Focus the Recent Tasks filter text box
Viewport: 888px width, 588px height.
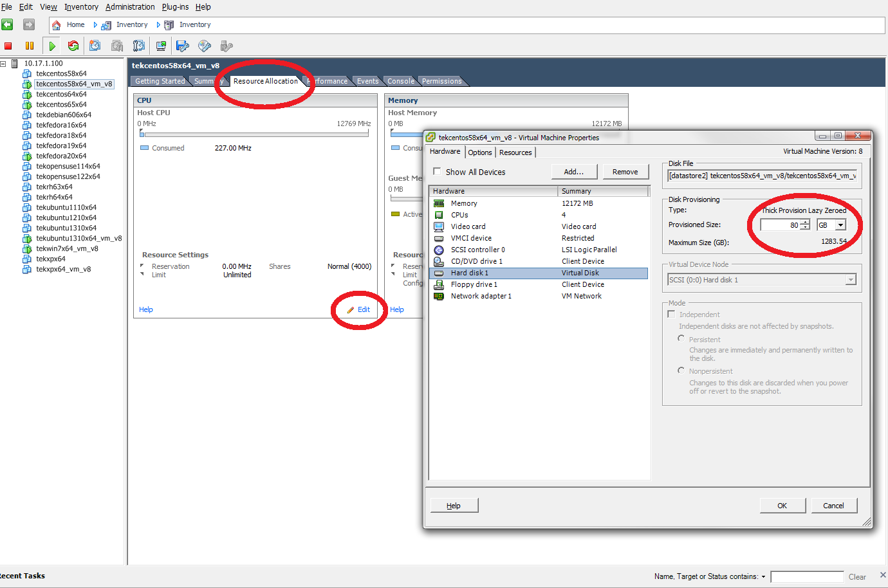pos(807,576)
